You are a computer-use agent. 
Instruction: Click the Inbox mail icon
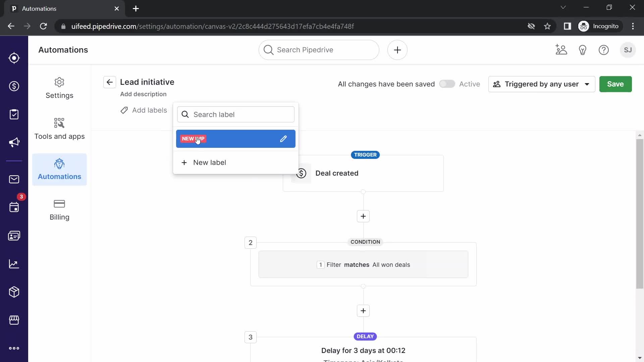13,179
